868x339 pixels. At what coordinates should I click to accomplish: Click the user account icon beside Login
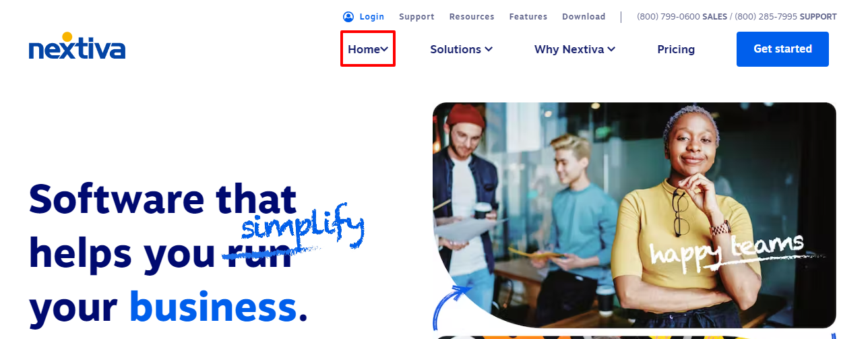coord(348,17)
